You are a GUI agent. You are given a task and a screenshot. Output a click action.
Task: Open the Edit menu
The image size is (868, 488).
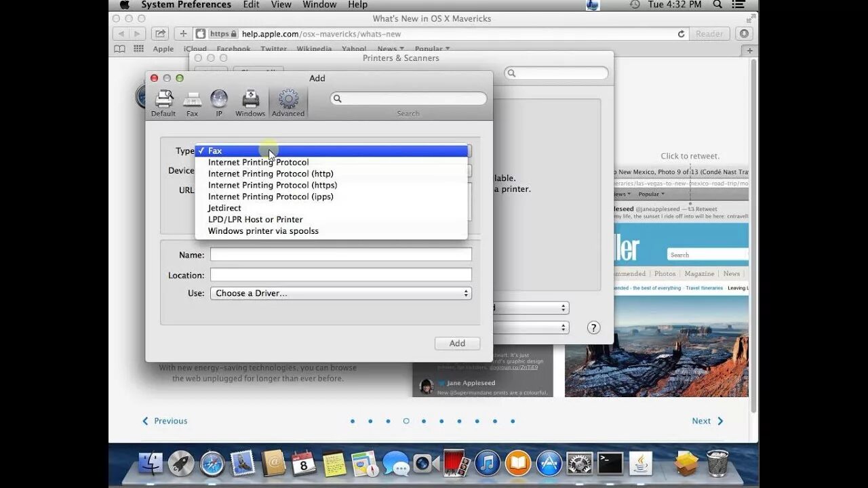[251, 5]
